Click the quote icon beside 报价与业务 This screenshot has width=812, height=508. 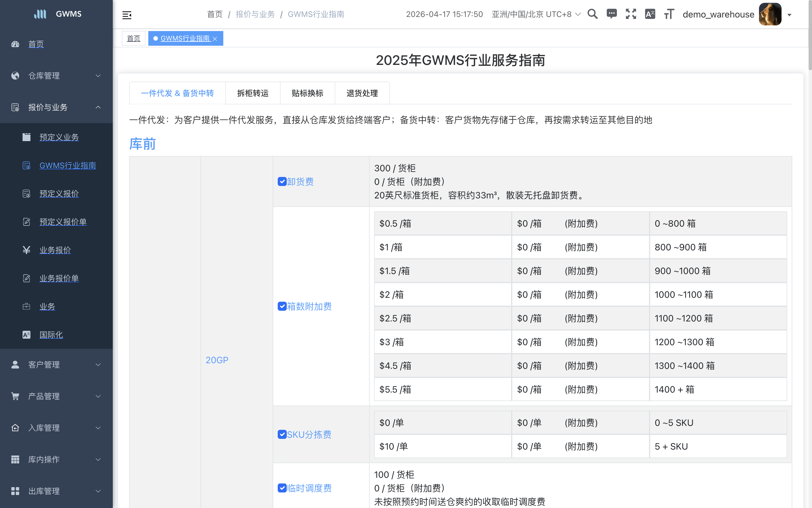pyautogui.click(x=15, y=107)
